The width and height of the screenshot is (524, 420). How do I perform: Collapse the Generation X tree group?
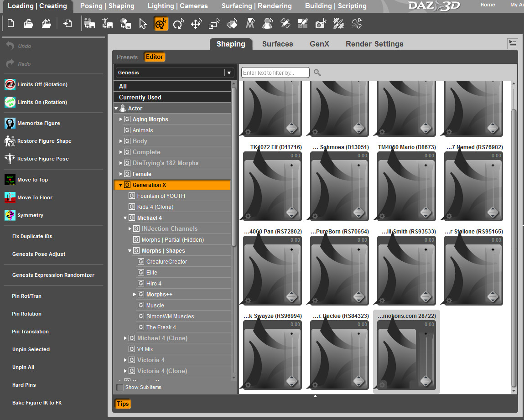(121, 185)
